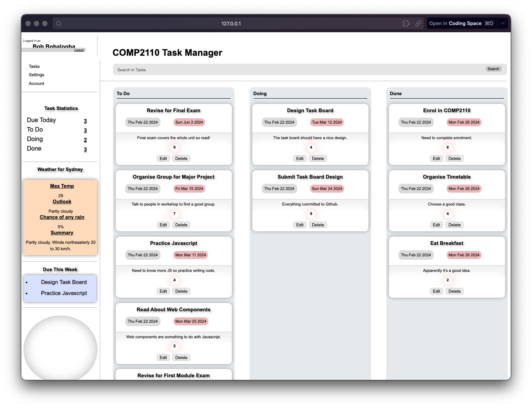The height and width of the screenshot is (408, 532).
Task: Click the search magnifier icon in address bar
Action: pos(59,24)
